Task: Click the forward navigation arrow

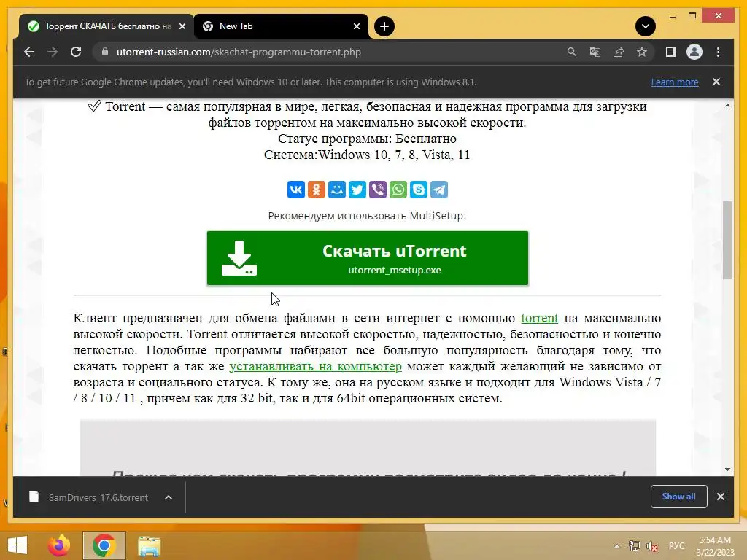Action: click(53, 52)
